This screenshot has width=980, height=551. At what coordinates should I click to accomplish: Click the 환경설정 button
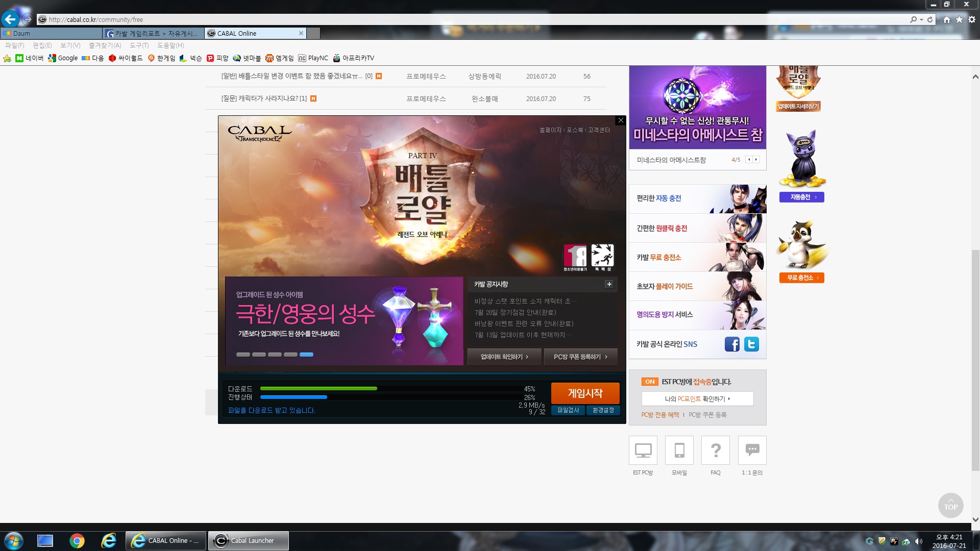click(603, 410)
